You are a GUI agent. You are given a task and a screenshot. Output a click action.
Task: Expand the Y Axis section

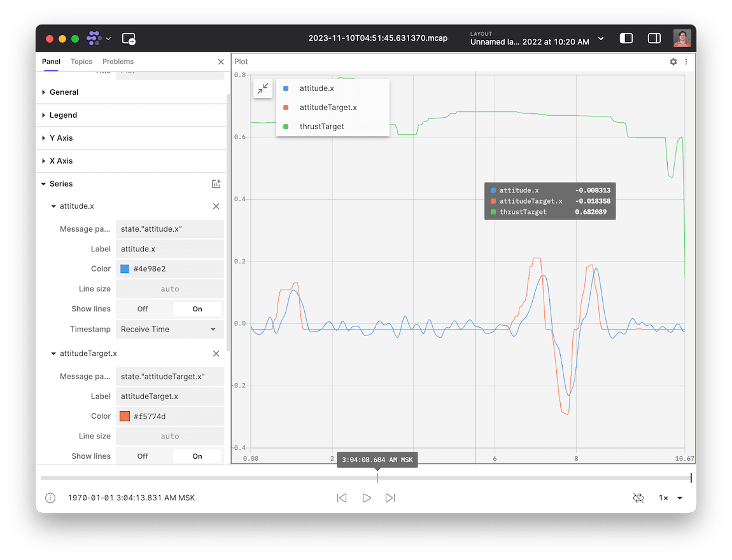tap(61, 138)
